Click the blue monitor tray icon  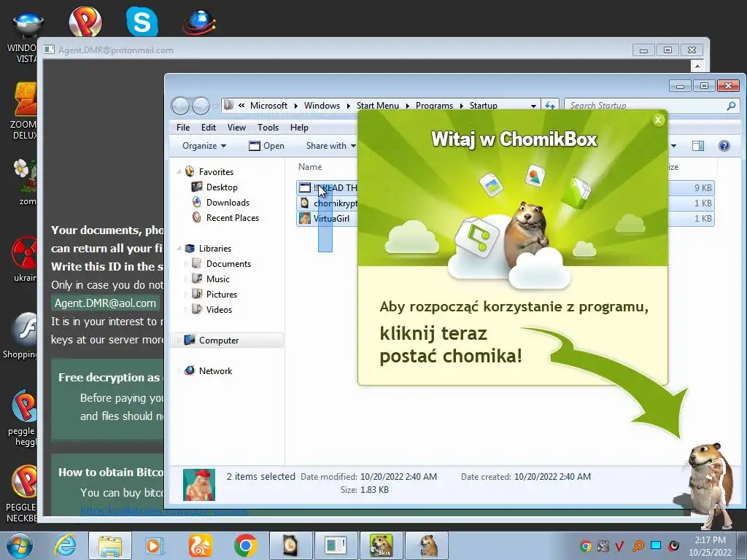656,545
